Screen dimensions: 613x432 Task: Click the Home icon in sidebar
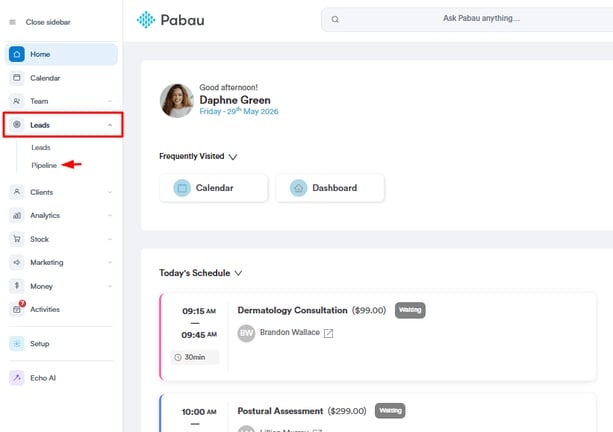point(17,54)
